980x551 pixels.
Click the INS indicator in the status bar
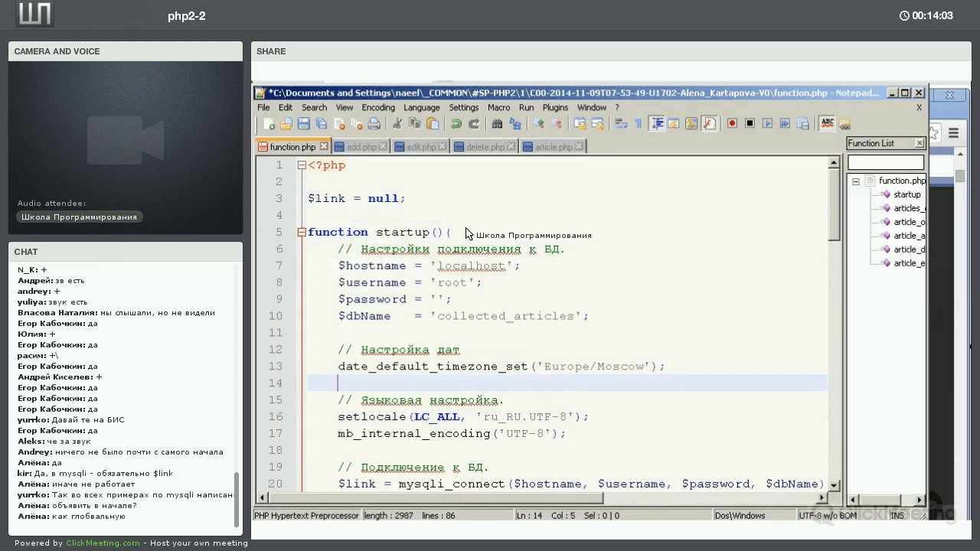tap(897, 516)
